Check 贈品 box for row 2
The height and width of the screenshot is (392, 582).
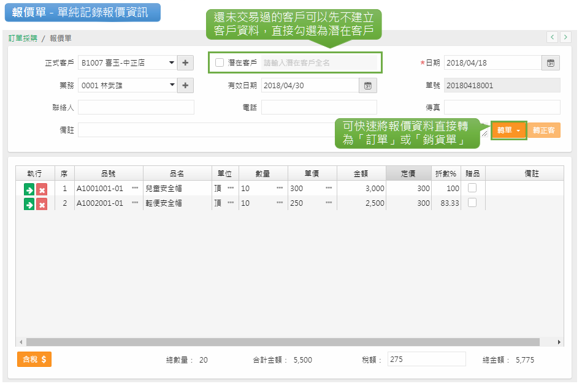(472, 203)
